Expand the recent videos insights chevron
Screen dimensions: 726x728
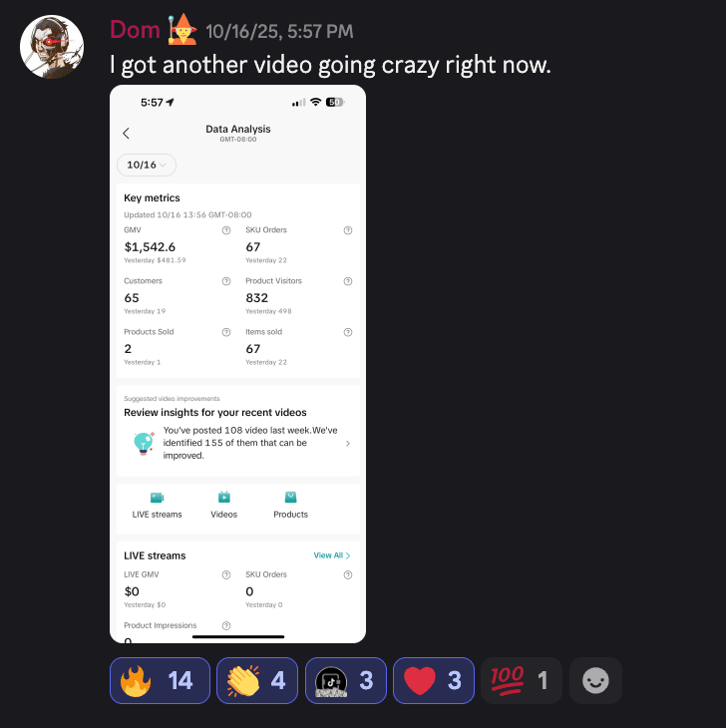coord(348,444)
